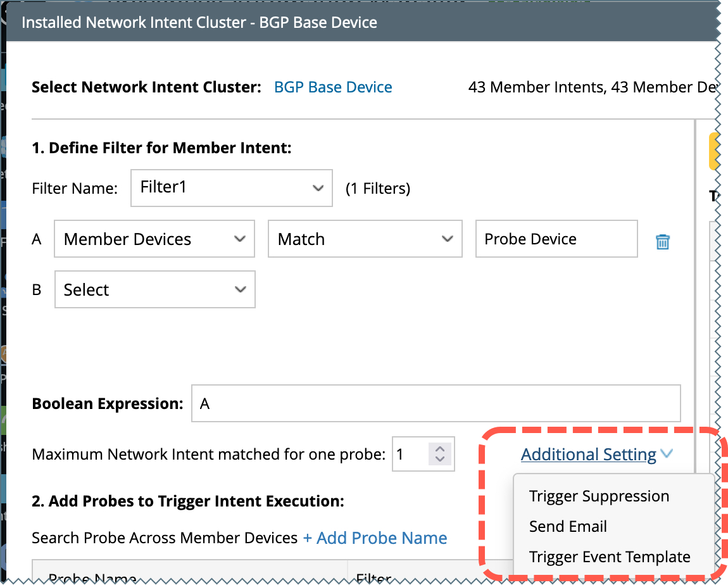Click the Additional Setting link
The width and height of the screenshot is (728, 585).
click(x=588, y=455)
